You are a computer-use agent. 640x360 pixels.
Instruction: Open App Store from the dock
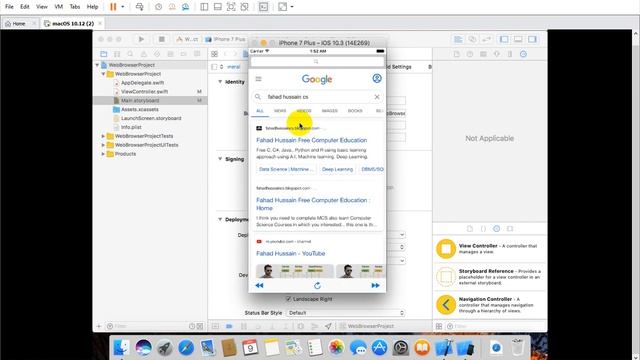tap(379, 348)
